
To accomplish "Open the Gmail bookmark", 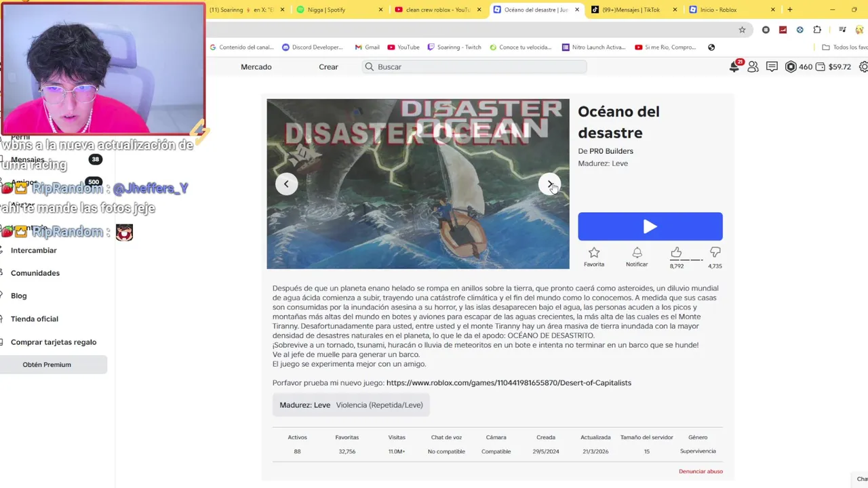I will click(x=367, y=47).
